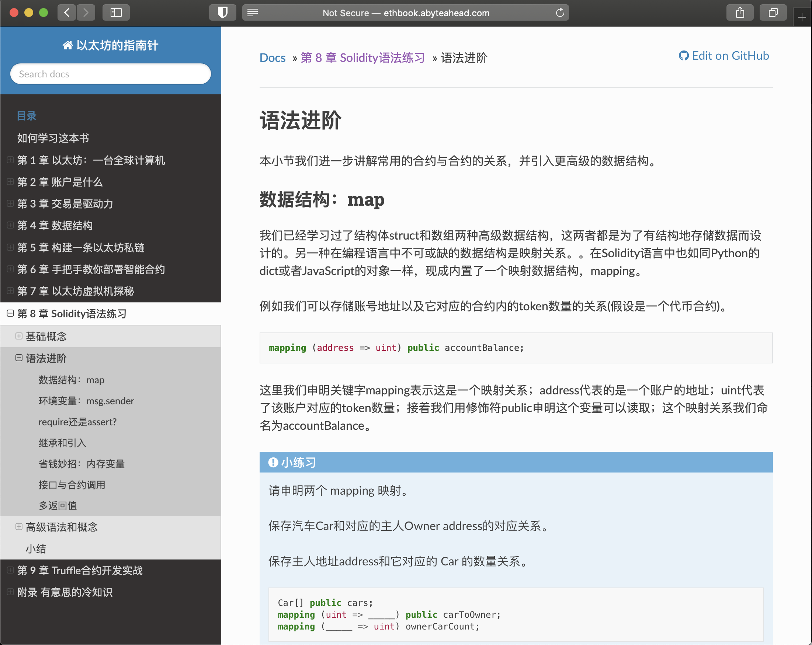Collapse 第 8 章 Solidity语法练习 chapter
The image size is (812, 645).
pyautogui.click(x=11, y=313)
